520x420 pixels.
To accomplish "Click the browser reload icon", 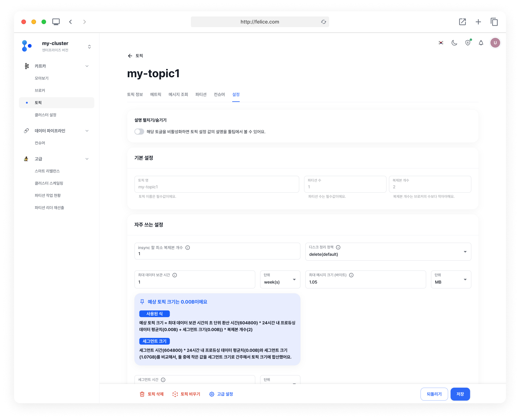I will tap(323, 22).
